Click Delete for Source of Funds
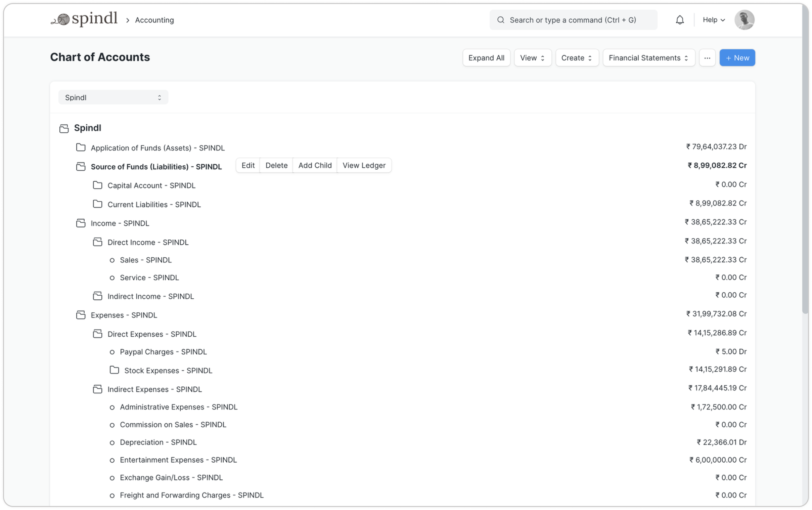The width and height of the screenshot is (812, 510). point(276,165)
